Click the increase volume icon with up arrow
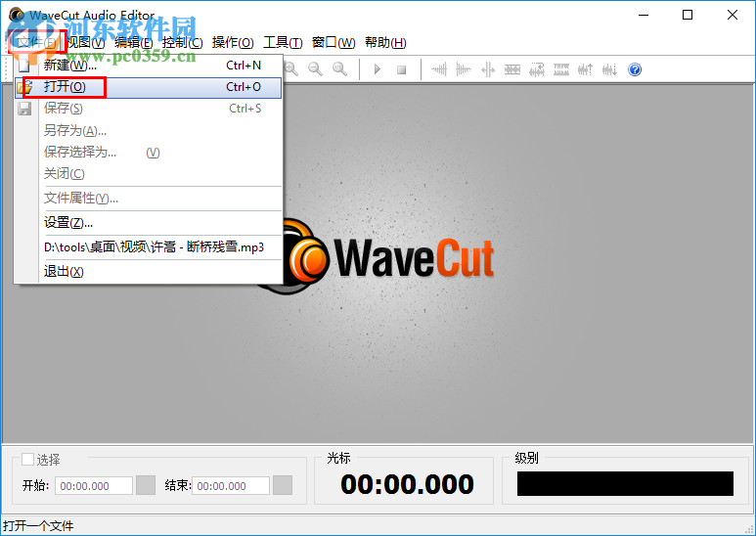 coord(585,69)
